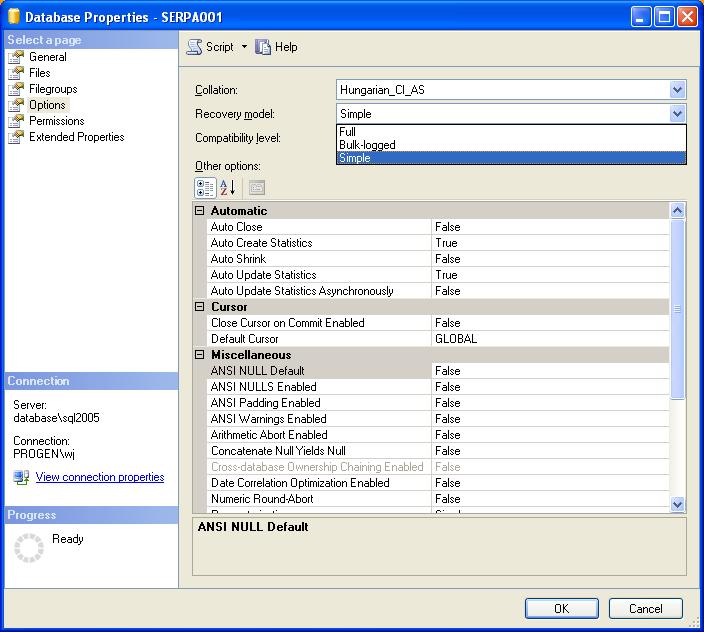Viewport: 704px width, 632px height.
Task: Open the General page
Action: coord(47,57)
